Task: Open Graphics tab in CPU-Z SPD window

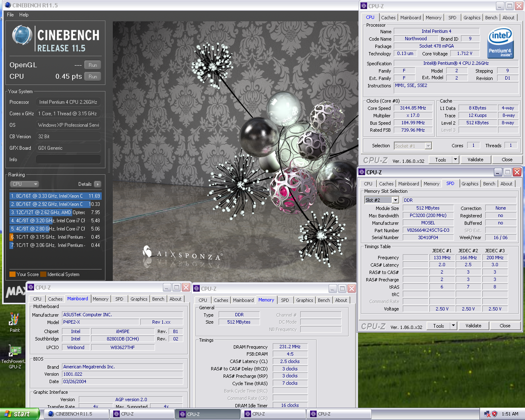Action: coord(470,184)
